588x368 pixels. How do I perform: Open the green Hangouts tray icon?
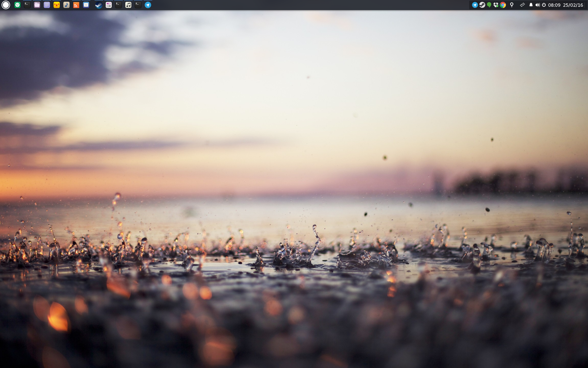(489, 5)
